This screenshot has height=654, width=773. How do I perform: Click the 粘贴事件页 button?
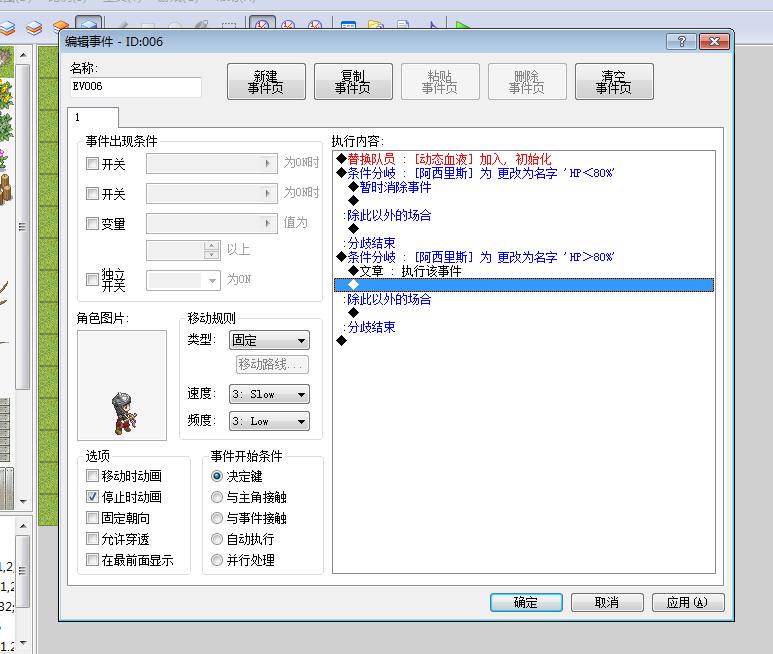point(440,82)
